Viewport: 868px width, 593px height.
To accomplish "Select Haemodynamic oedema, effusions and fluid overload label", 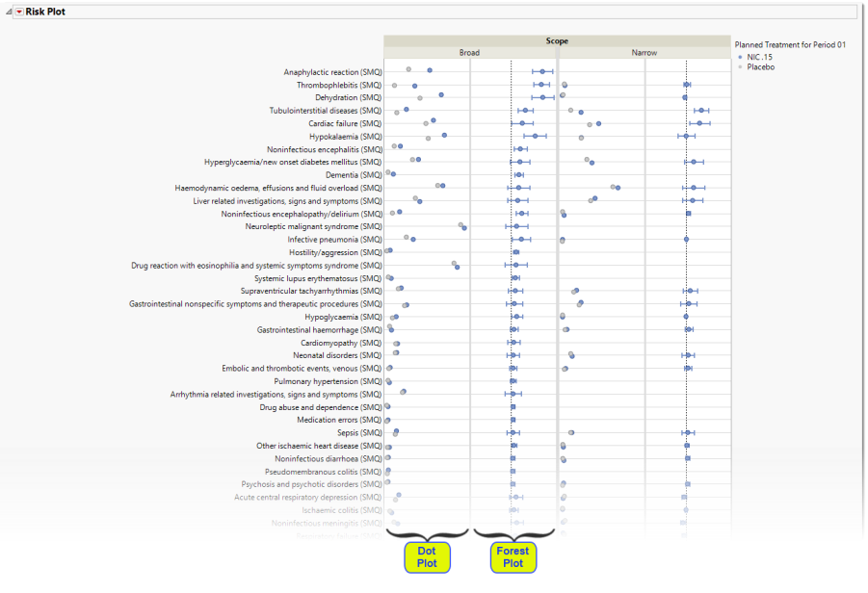I will 278,188.
